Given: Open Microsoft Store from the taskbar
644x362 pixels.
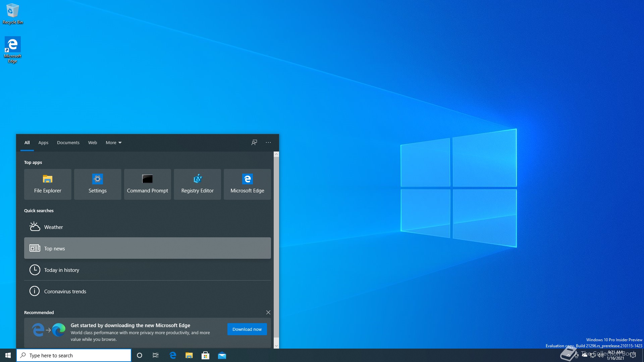Looking at the screenshot, I should tap(206, 355).
